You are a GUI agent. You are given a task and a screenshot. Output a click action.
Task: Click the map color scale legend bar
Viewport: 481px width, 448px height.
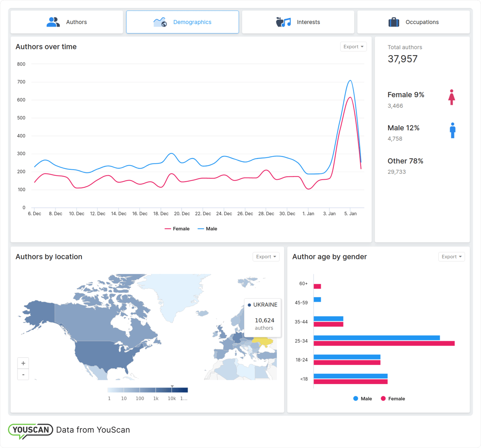click(x=147, y=390)
